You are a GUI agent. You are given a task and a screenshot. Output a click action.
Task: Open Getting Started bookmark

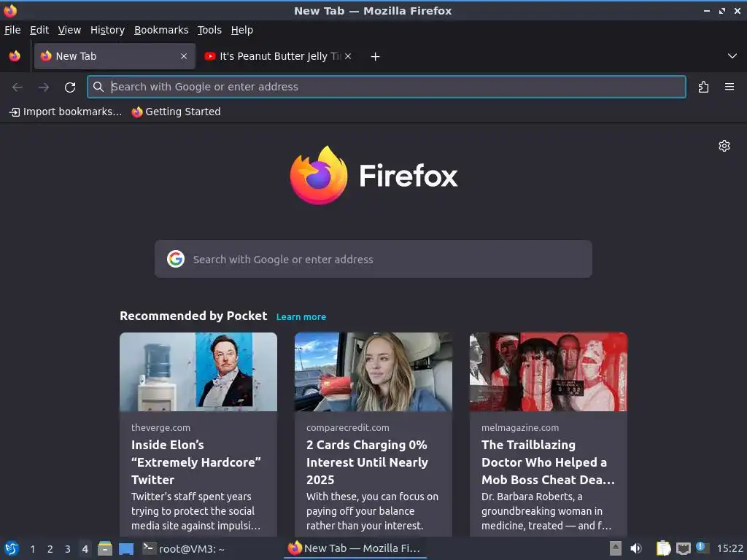[x=177, y=112]
